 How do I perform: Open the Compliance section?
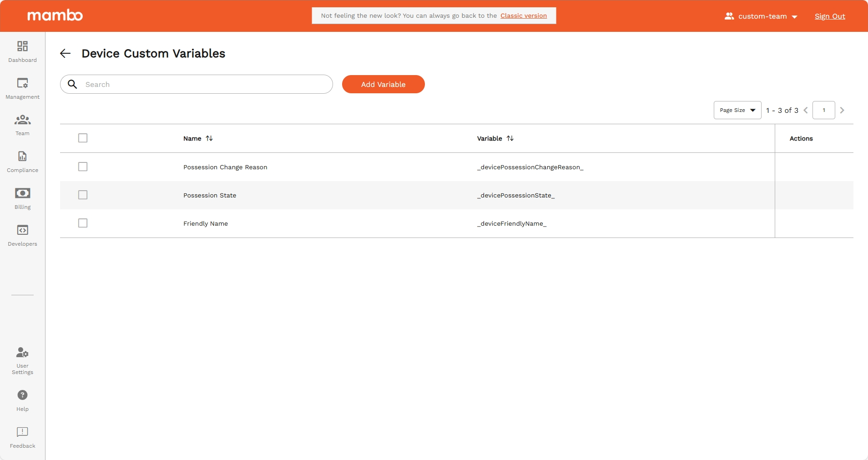click(x=22, y=161)
